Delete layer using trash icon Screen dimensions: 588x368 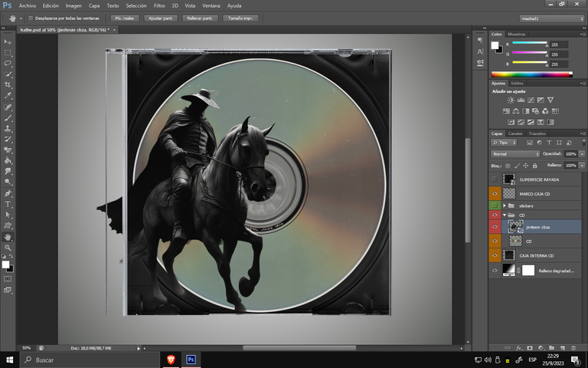pos(573,348)
